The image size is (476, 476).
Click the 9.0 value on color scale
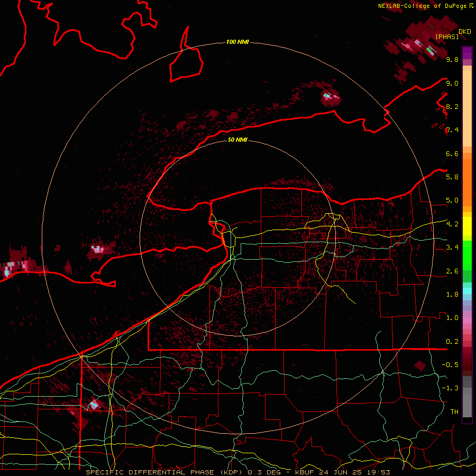coord(452,83)
